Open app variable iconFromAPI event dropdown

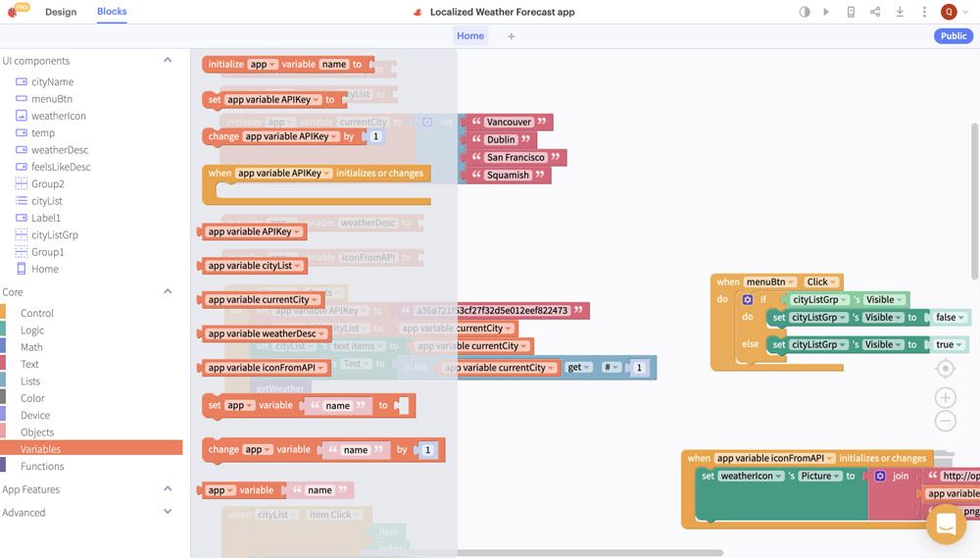[x=775, y=458]
